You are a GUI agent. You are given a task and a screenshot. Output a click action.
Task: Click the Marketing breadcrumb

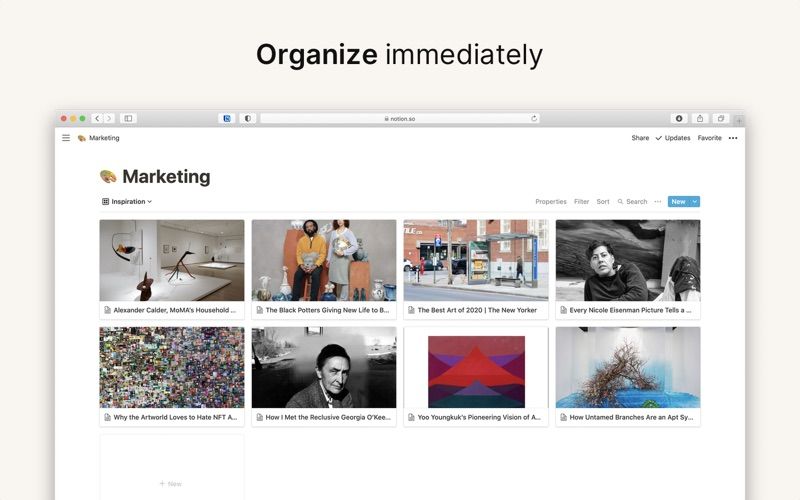[104, 138]
